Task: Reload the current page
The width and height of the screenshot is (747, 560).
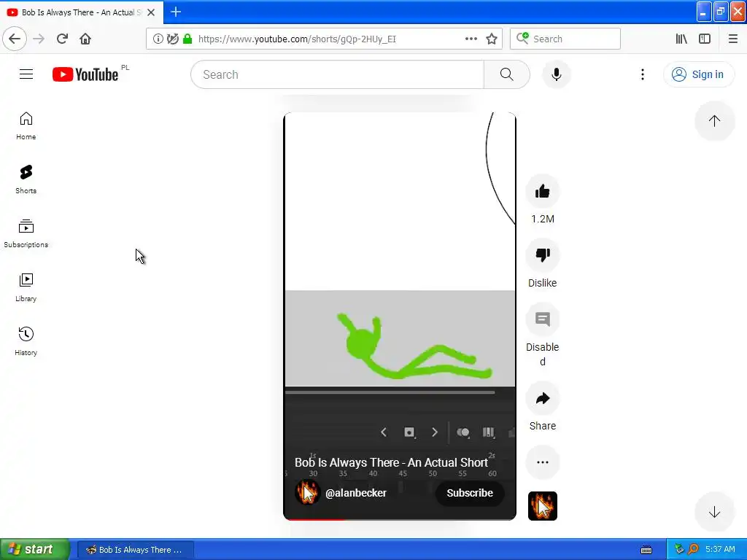Action: [62, 39]
